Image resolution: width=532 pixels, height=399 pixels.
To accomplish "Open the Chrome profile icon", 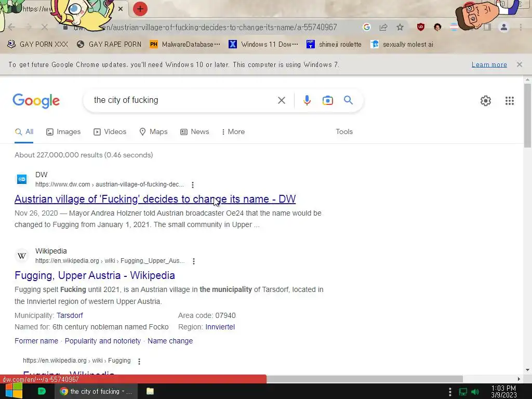I will pos(504,27).
